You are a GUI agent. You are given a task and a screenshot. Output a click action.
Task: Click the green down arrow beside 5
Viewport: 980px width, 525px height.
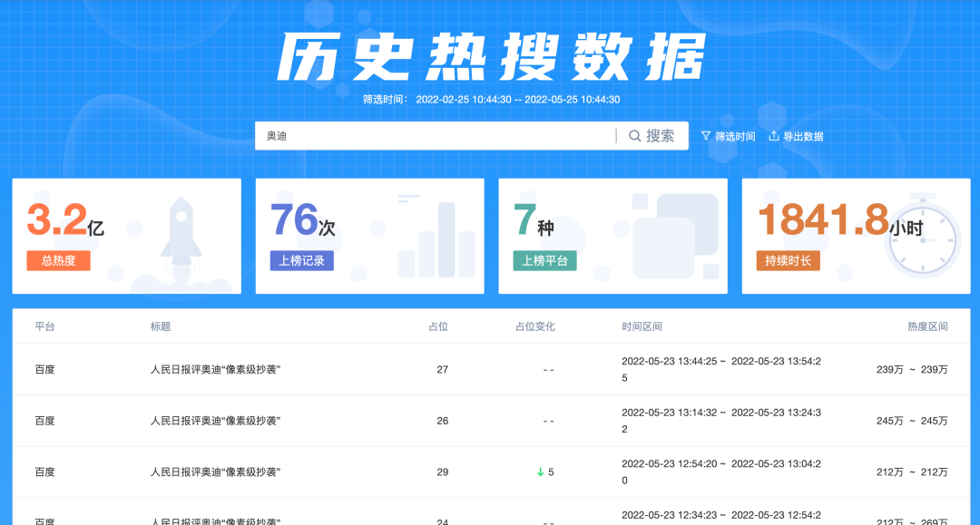[540, 472]
